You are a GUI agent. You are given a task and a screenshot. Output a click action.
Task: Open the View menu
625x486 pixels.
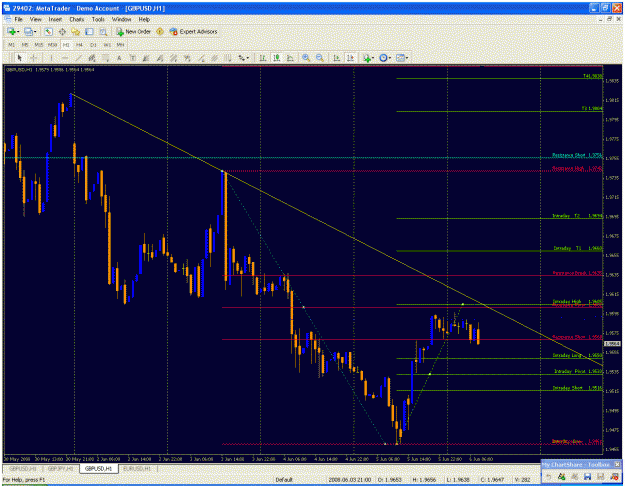coord(35,19)
